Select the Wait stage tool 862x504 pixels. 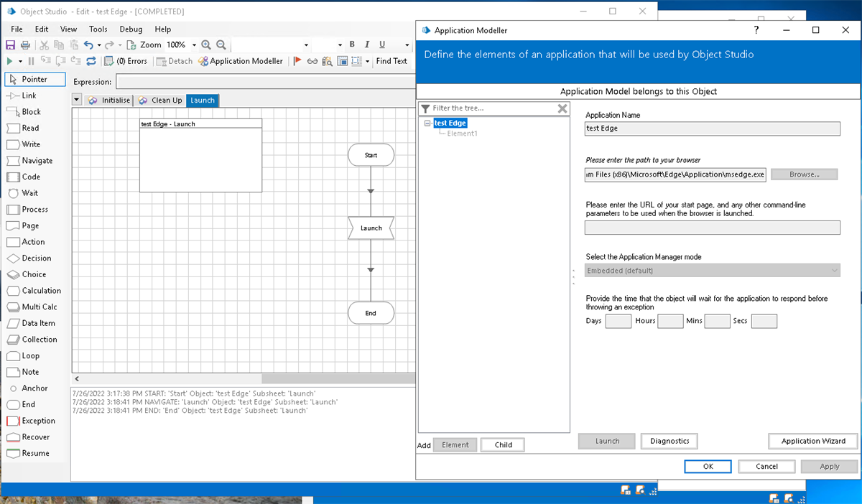29,193
